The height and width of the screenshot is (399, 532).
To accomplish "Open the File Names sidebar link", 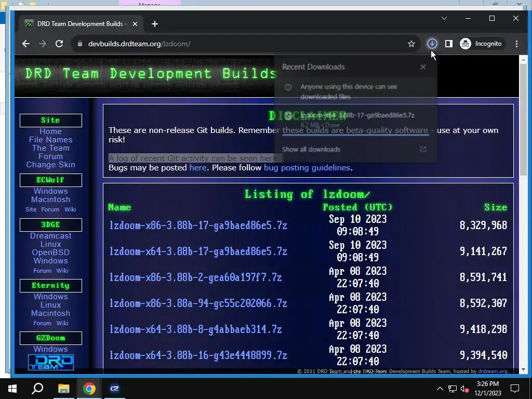I will click(50, 140).
